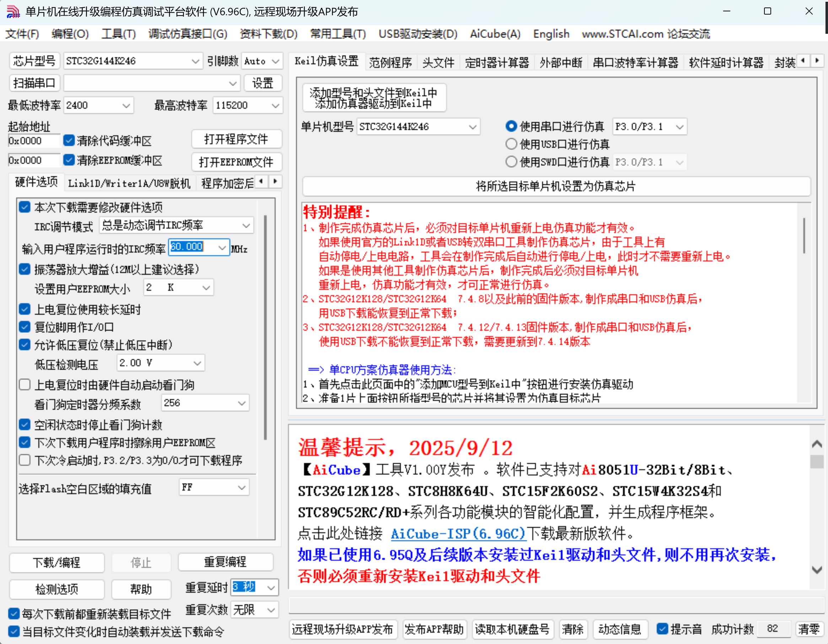
Task: Open the 调试仿真接口(G) menu
Action: 187,34
